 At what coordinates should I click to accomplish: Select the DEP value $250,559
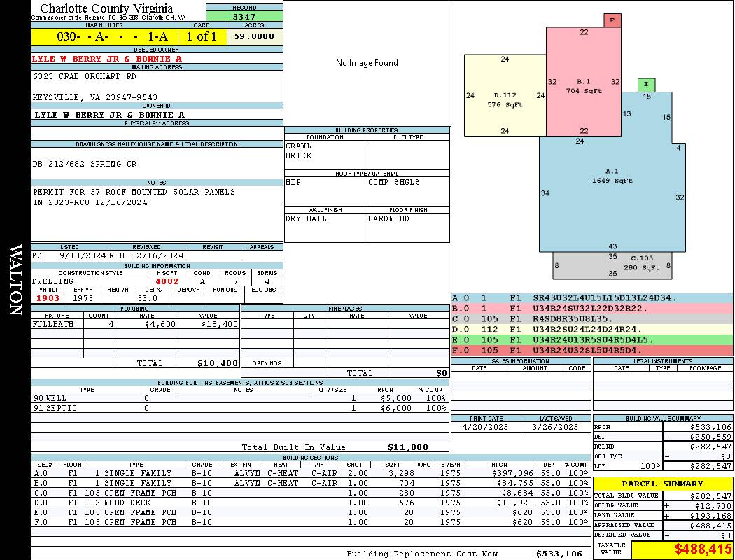[710, 437]
